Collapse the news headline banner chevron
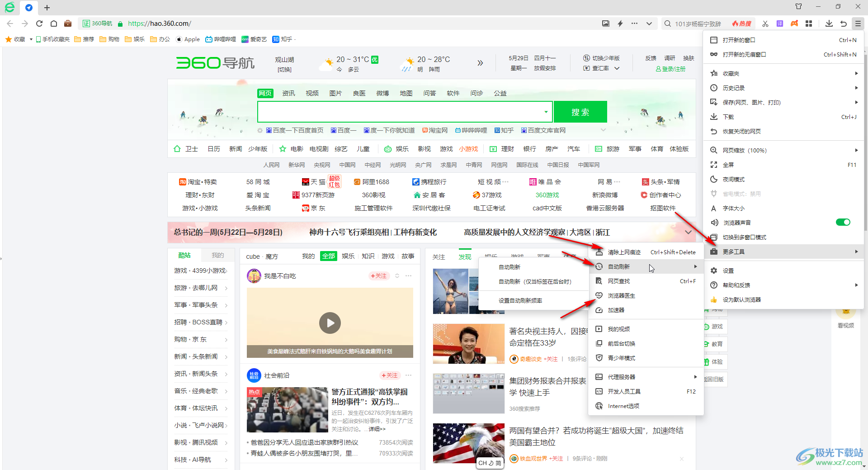Screen dimensions: 868x470 [x=688, y=232]
